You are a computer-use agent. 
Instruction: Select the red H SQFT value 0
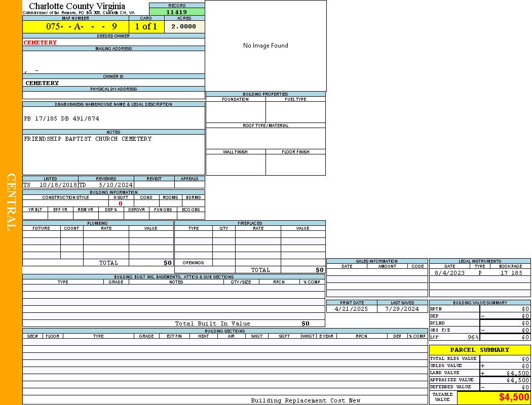[x=121, y=204]
